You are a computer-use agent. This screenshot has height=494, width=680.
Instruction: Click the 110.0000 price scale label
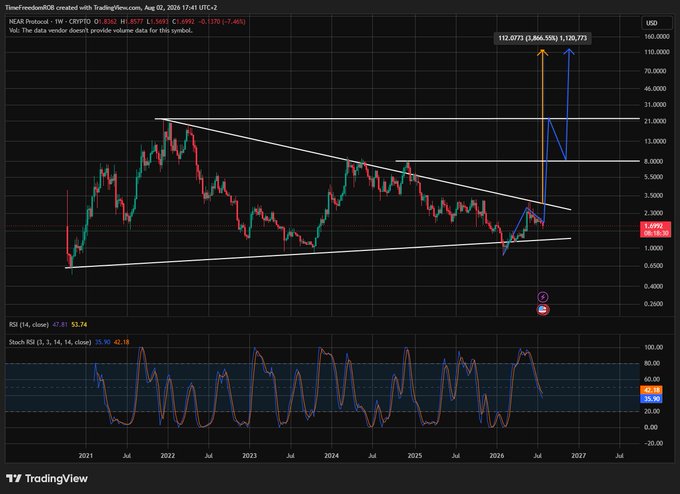pyautogui.click(x=656, y=52)
